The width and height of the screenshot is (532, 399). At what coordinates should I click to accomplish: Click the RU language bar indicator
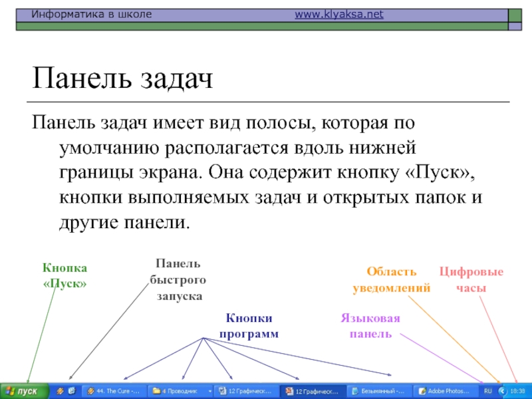[x=487, y=391]
